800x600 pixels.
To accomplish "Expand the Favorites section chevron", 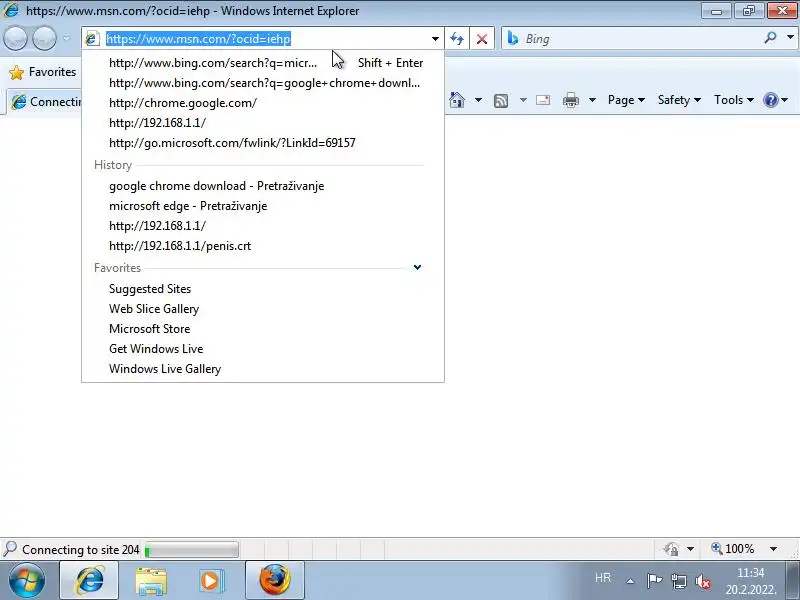I will coord(417,267).
